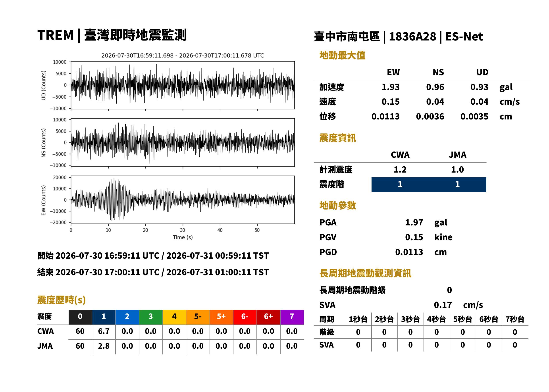Click the EW acceleration value 1.93
The image size is (549, 392).
390,87
